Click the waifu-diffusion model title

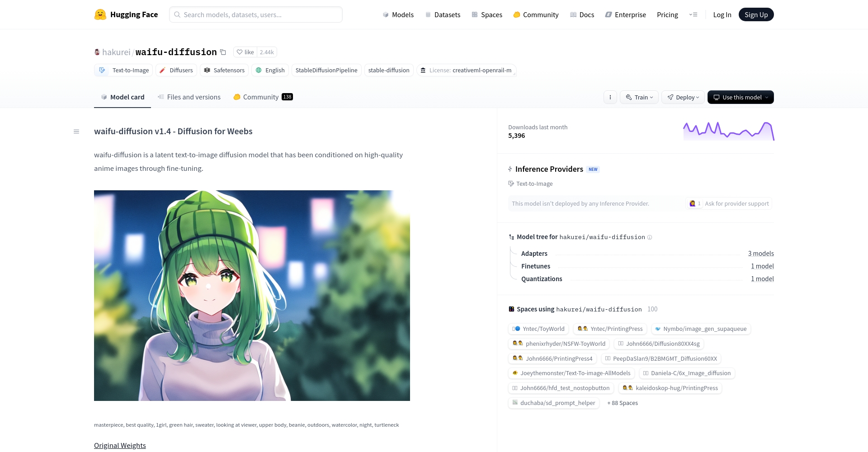(x=176, y=52)
